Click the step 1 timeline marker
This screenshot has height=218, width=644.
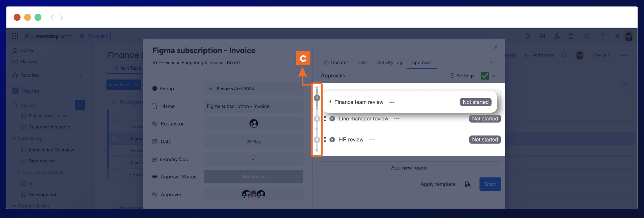point(317,98)
